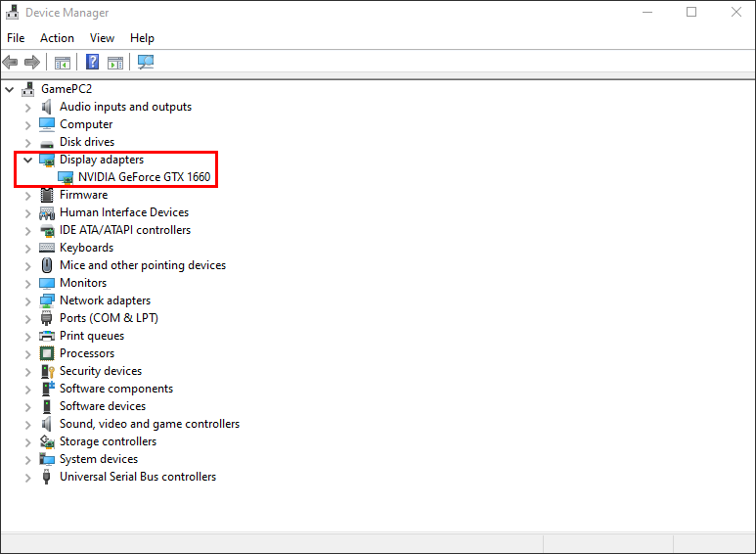This screenshot has width=756, height=554.
Task: Select the Ports (COM & LPT) label
Action: (109, 318)
